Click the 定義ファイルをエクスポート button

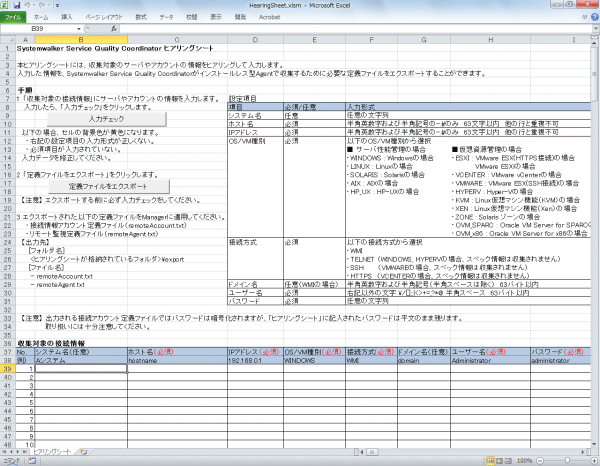click(x=109, y=187)
